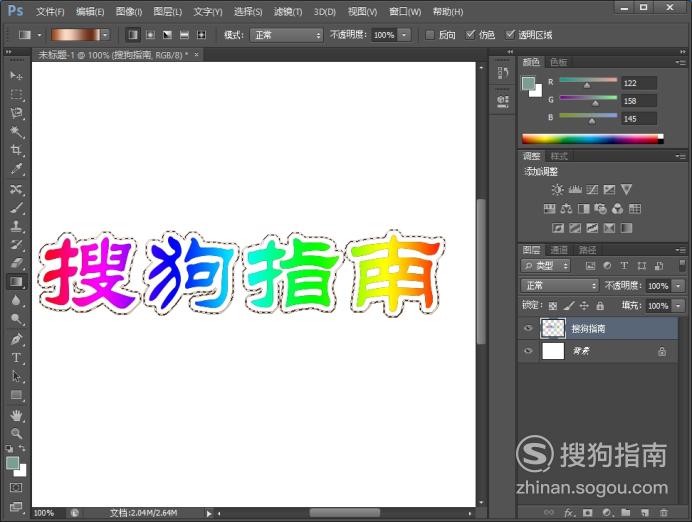This screenshot has width=692, height=522.
Task: Select the Brush tool
Action: pos(16,208)
